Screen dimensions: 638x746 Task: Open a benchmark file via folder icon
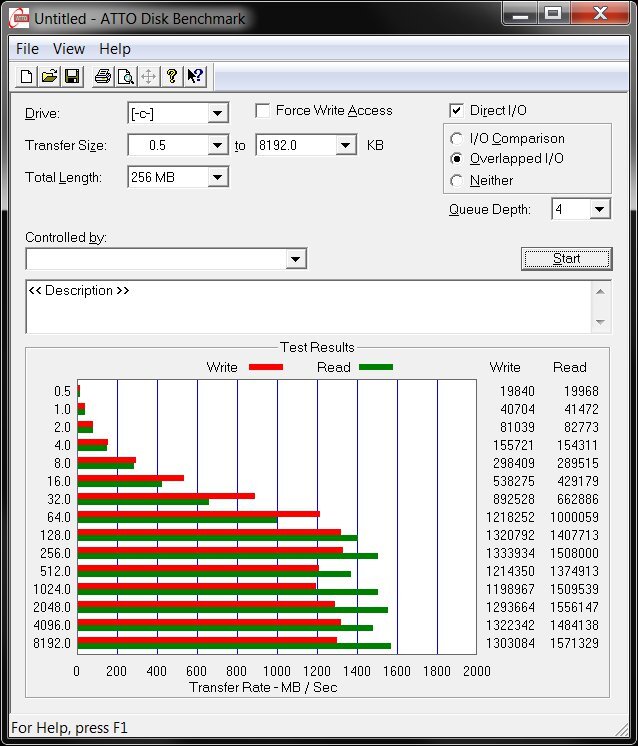tap(49, 76)
